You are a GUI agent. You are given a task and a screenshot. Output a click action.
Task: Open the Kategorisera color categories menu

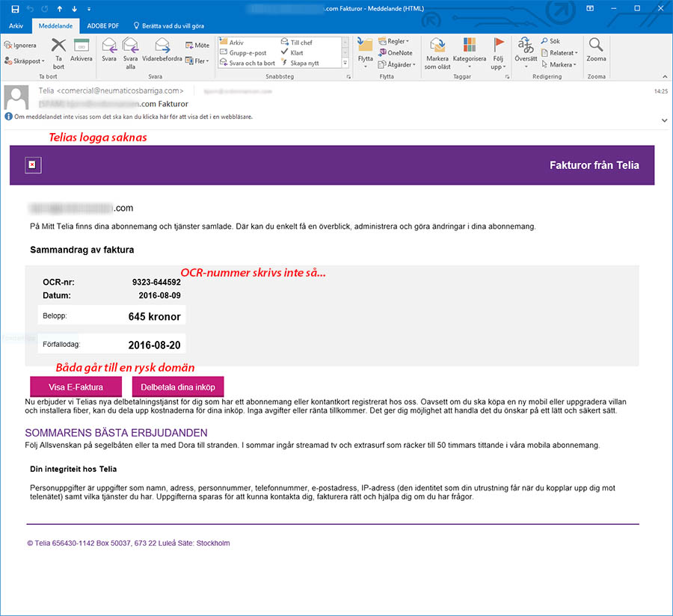click(x=470, y=54)
